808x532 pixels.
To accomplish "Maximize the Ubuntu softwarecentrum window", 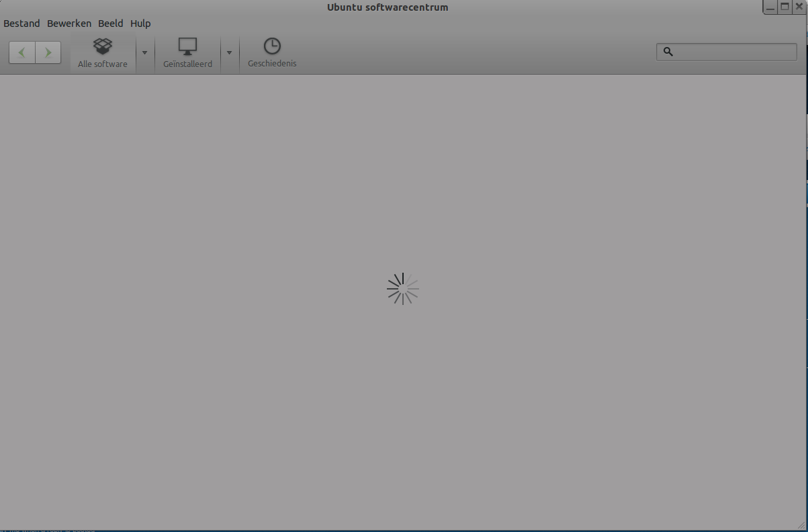I will [784, 7].
